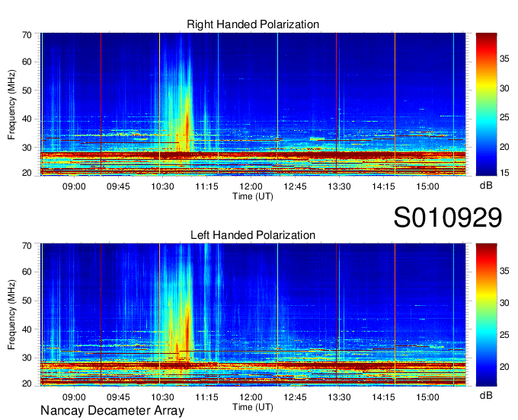
Task: Click the "10:30" tick of Right Handed plot
Action: coord(162,186)
